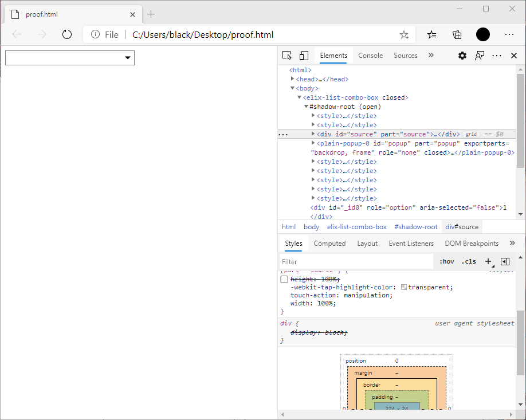Add a new style rule with plus icon
526x420 pixels.
coord(488,261)
